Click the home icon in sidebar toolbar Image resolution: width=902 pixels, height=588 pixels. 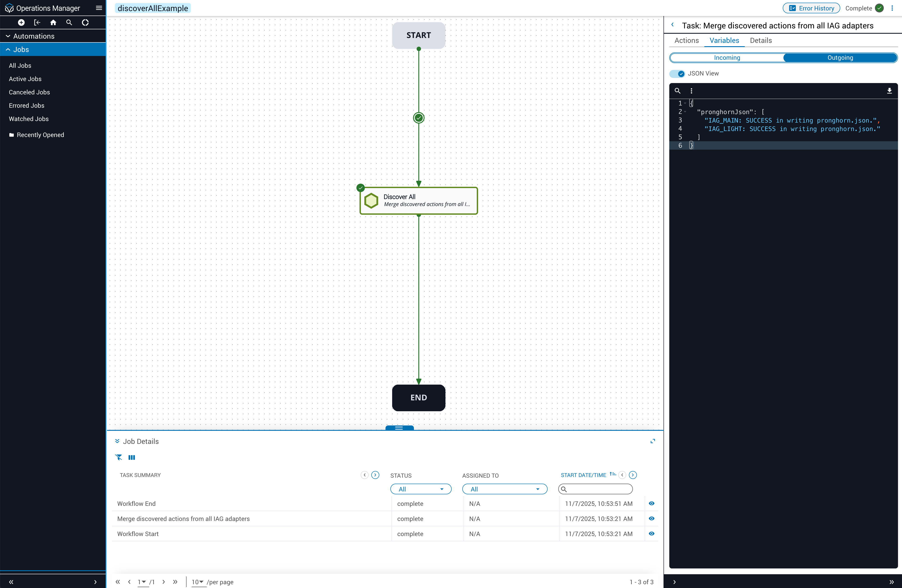pos(53,23)
